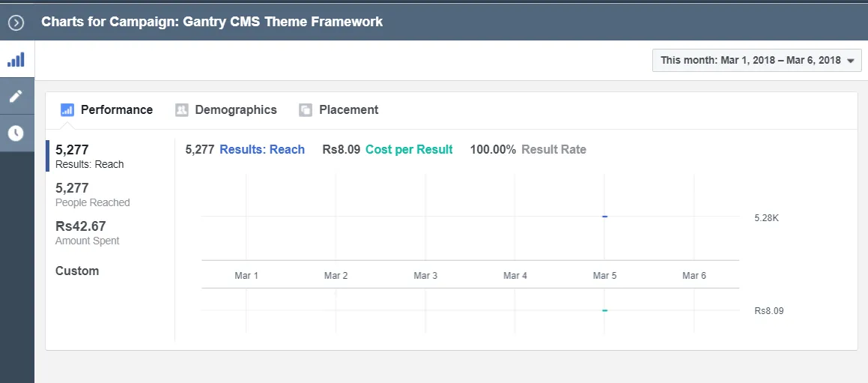Click the gray Result Rate label

pos(553,150)
